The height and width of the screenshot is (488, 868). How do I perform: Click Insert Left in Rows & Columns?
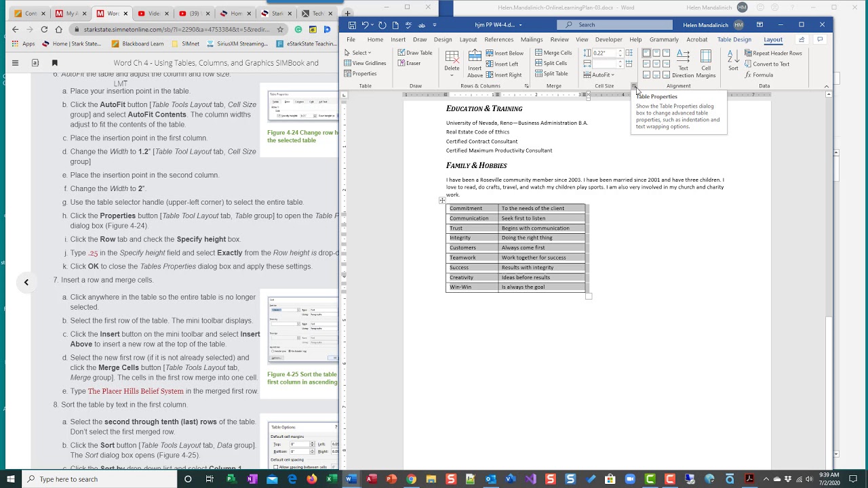[502, 64]
